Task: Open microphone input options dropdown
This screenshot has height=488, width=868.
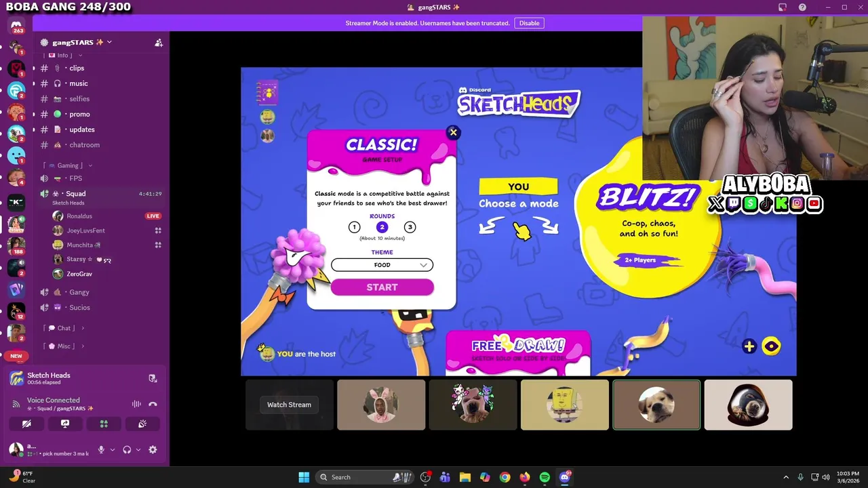Action: click(113, 449)
